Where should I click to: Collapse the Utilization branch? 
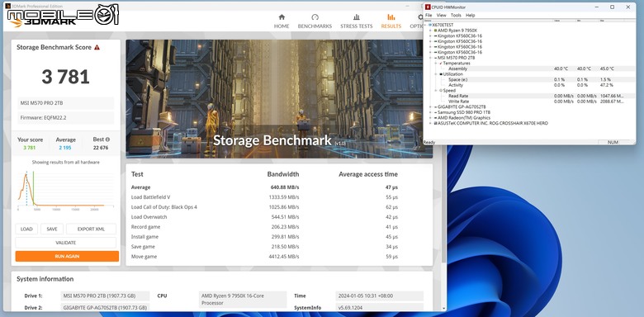point(436,74)
